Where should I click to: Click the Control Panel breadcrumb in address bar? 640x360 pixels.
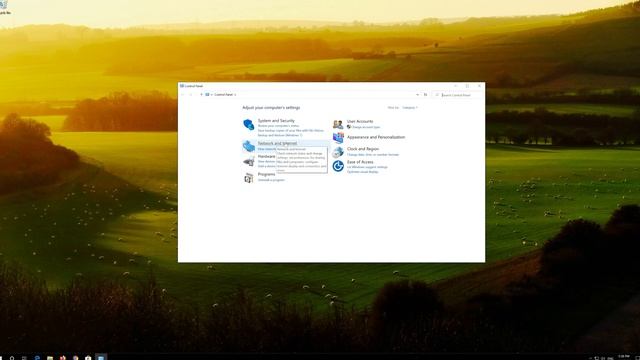(x=223, y=95)
